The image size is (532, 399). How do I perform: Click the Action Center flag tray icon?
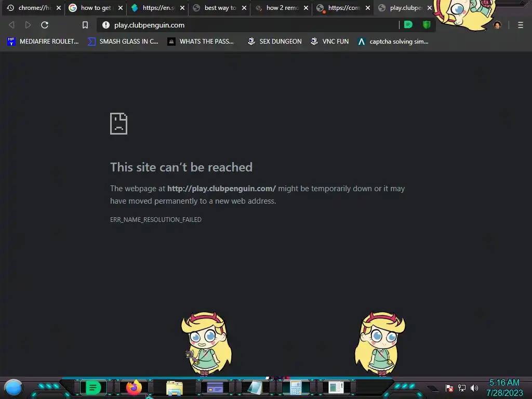[449, 388]
